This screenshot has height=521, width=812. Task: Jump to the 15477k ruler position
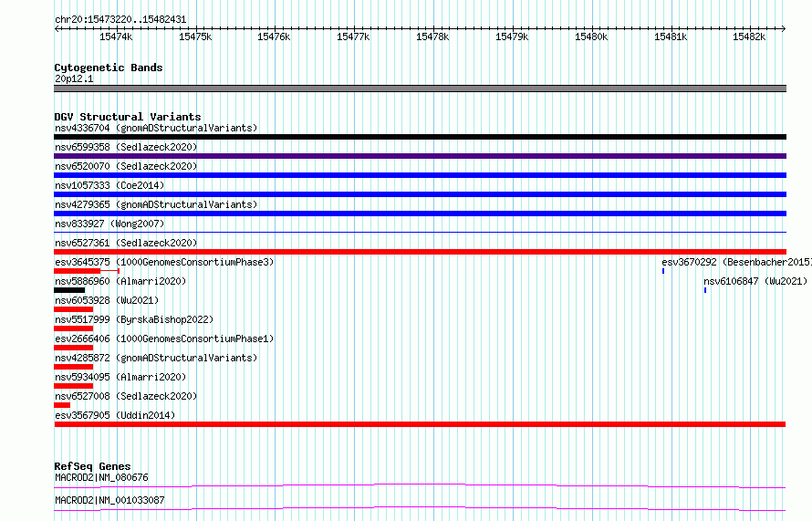[353, 36]
